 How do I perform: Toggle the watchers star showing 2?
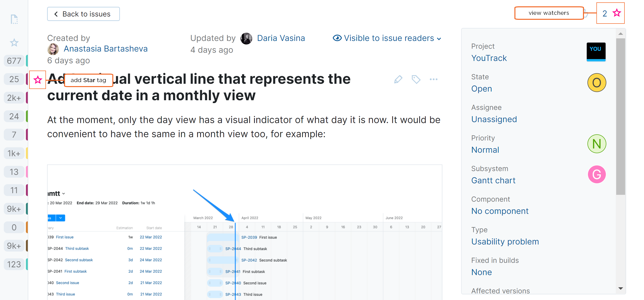[616, 13]
